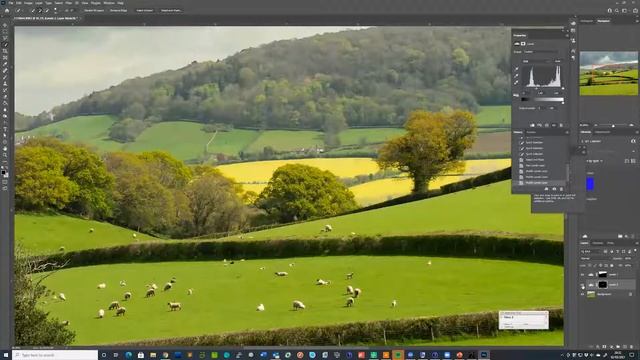The height and width of the screenshot is (360, 640).
Task: Switch to the Histogram tab
Action: click(587, 21)
